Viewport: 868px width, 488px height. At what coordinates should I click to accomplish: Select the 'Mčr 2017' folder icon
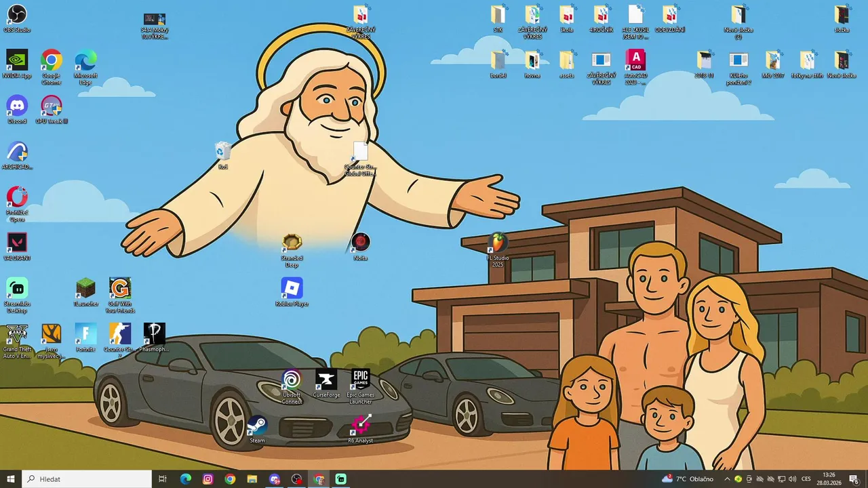point(773,64)
